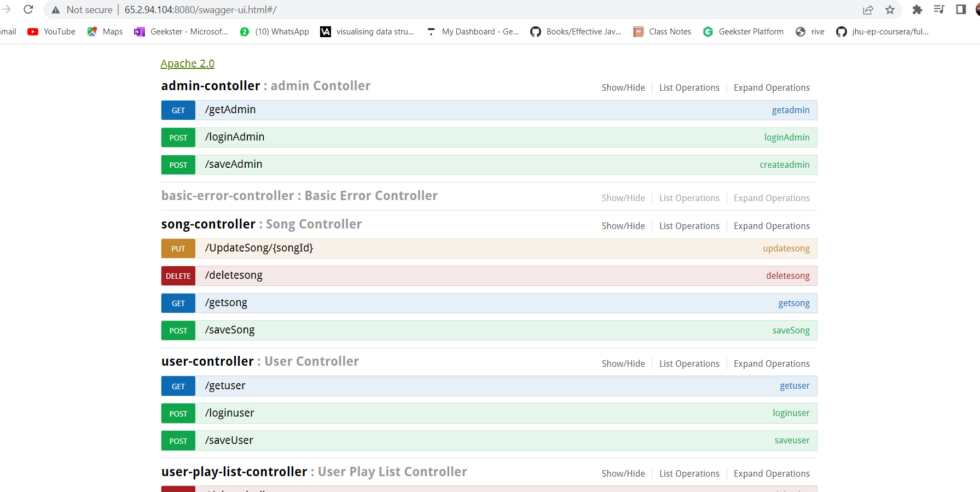The width and height of the screenshot is (980, 492).
Task: Reload the page with the refresh button
Action: (28, 9)
